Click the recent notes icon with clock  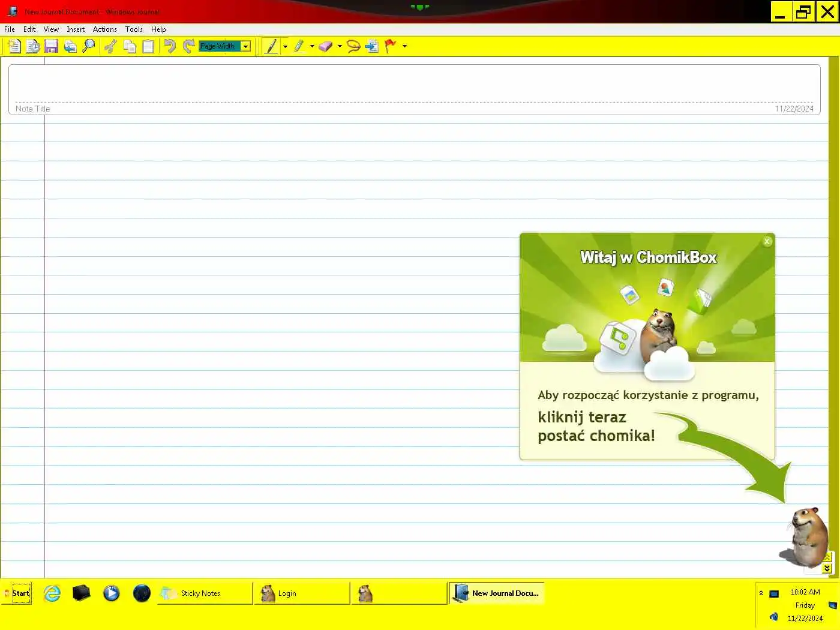pos(33,46)
